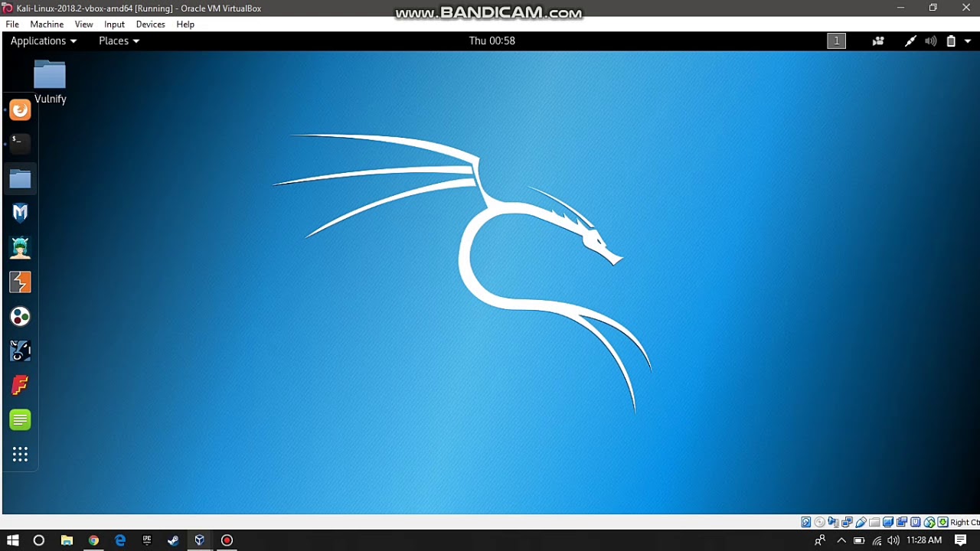Screen dimensions: 980x551
Task: Click the keyboard capture host key indicator
Action: pyautogui.click(x=942, y=522)
